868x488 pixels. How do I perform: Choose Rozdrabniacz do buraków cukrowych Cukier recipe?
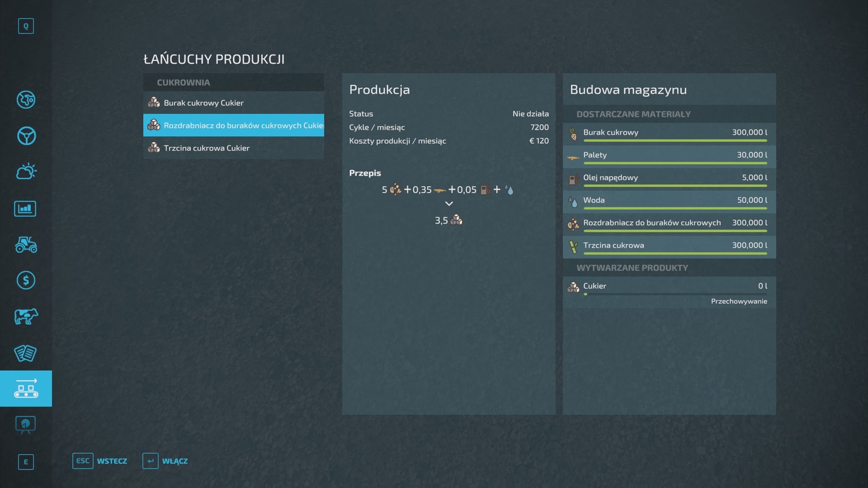(x=233, y=125)
